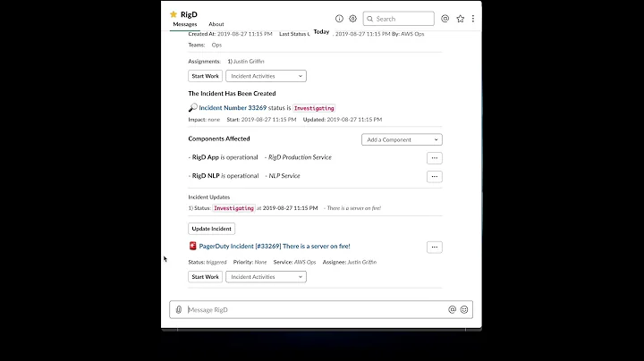Open the upper Incident Activities dropdown
Image resolution: width=644 pixels, height=361 pixels.
click(266, 76)
